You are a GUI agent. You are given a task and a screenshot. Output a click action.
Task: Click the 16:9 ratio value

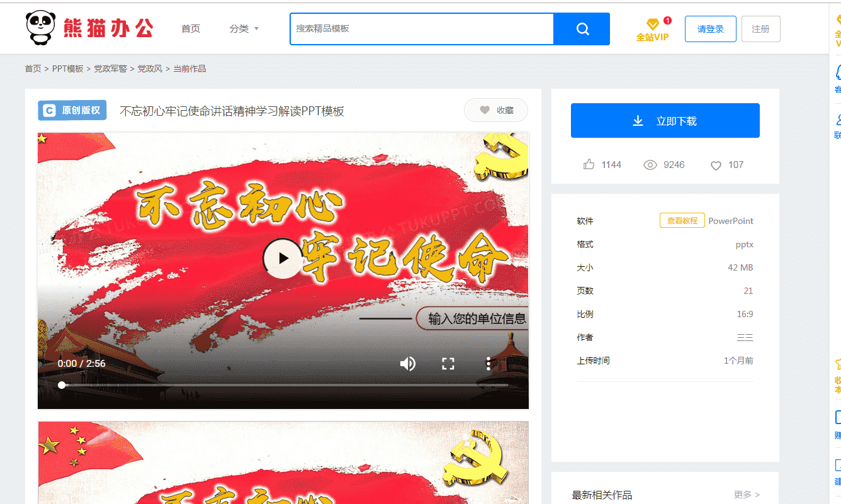(x=745, y=315)
